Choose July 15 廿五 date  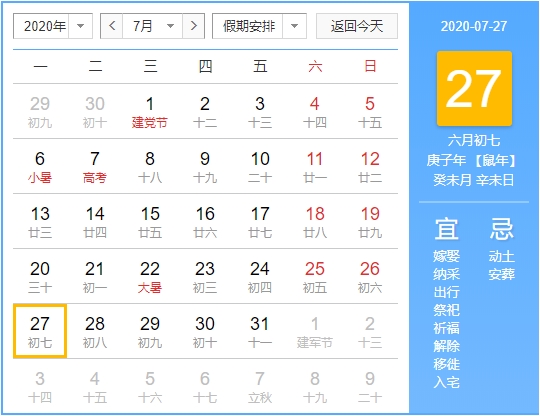pyautogui.click(x=150, y=222)
